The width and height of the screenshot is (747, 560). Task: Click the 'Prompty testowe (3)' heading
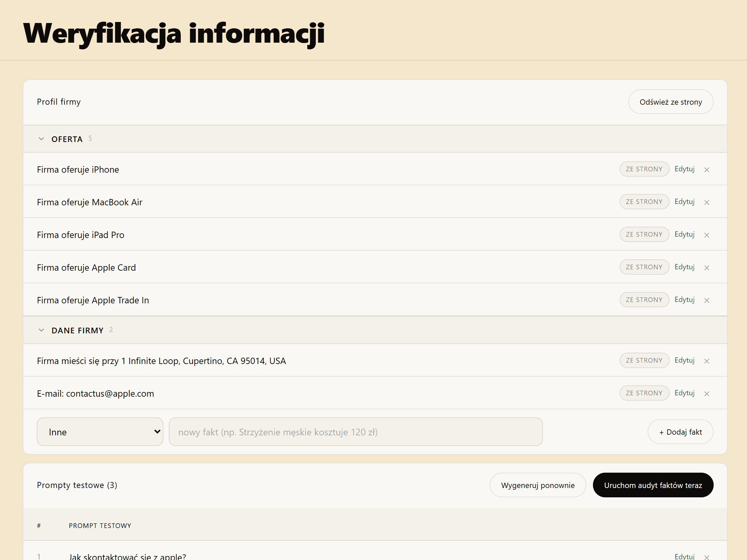pyautogui.click(x=77, y=485)
